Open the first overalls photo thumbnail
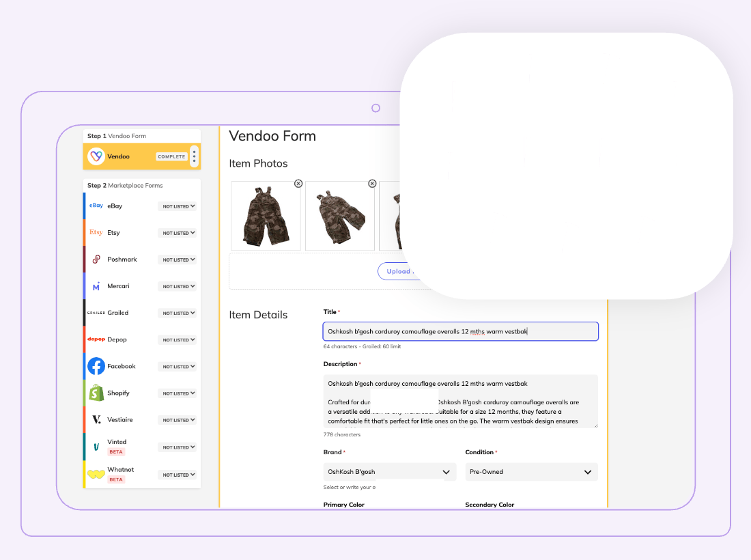The width and height of the screenshot is (751, 560). point(266,216)
